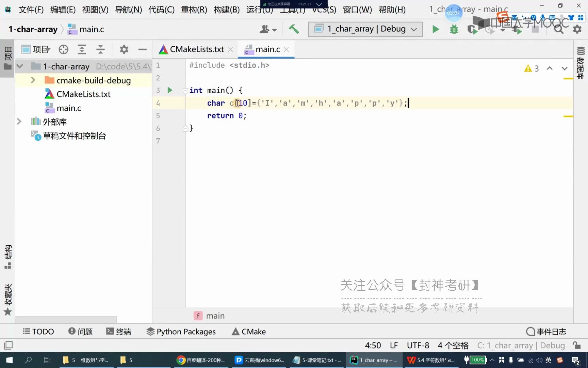
Task: Toggle the Database side tool window
Action: pyautogui.click(x=581, y=63)
